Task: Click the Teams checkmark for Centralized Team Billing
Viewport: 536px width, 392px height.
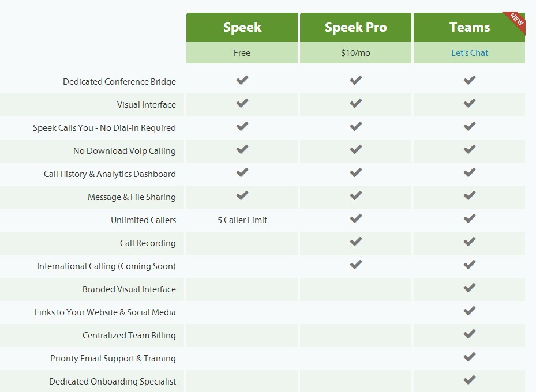Action: (469, 334)
